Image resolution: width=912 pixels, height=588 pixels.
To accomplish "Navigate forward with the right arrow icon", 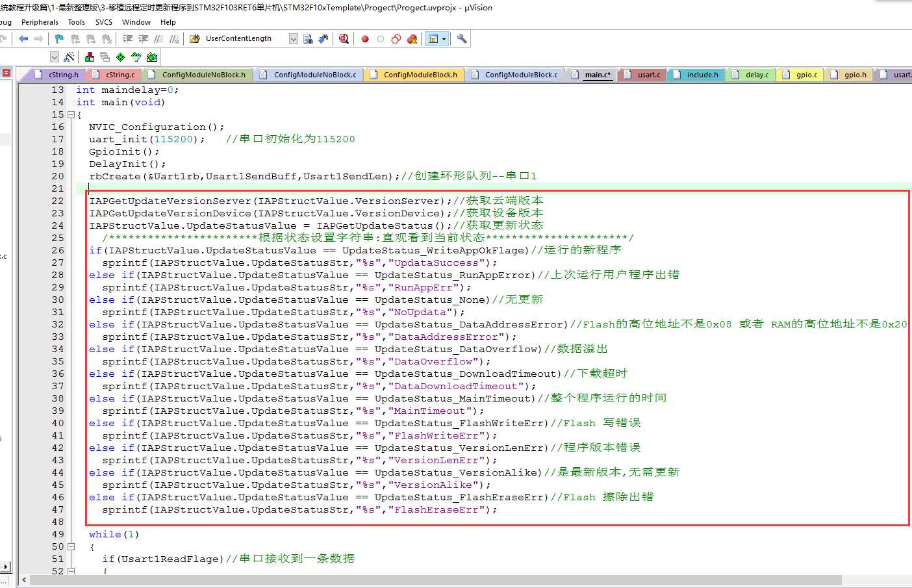I will coord(39,39).
